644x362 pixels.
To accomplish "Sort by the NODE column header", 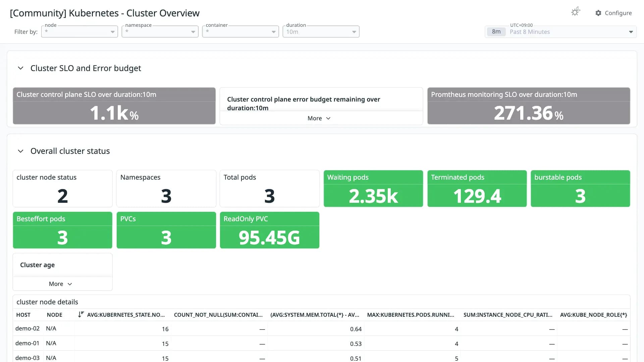I will (54, 315).
